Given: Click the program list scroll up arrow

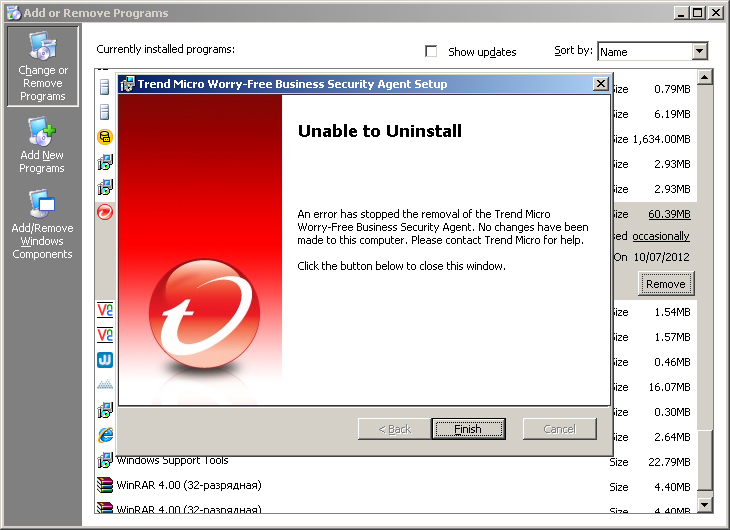Looking at the screenshot, I should click(x=705, y=77).
